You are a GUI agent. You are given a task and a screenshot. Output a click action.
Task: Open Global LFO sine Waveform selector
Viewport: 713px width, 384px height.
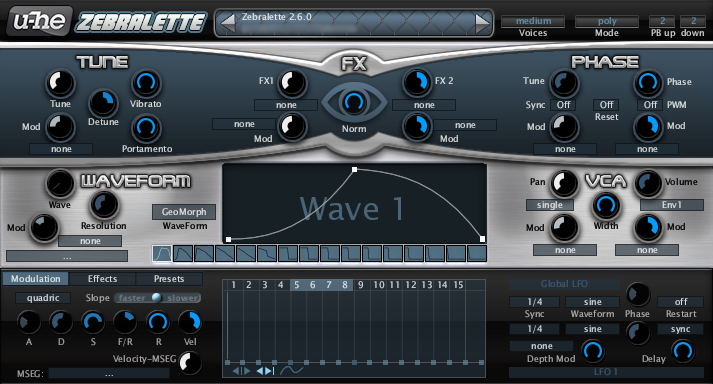coord(592,302)
